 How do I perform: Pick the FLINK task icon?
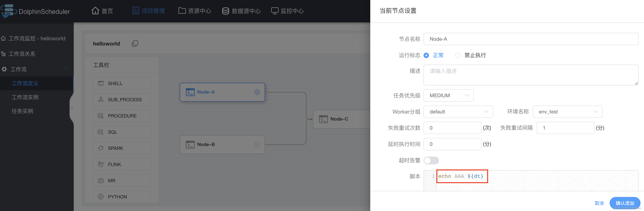[101, 164]
